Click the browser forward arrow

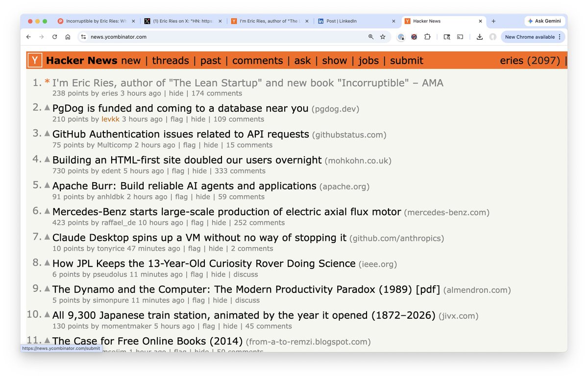pyautogui.click(x=42, y=37)
